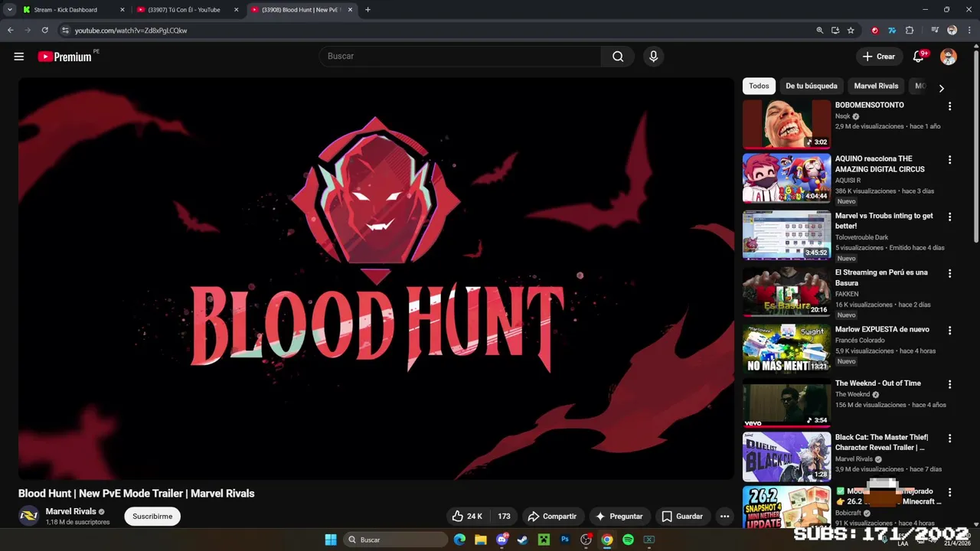Click the 173 dislike count button
The image size is (980, 551).
click(x=504, y=517)
